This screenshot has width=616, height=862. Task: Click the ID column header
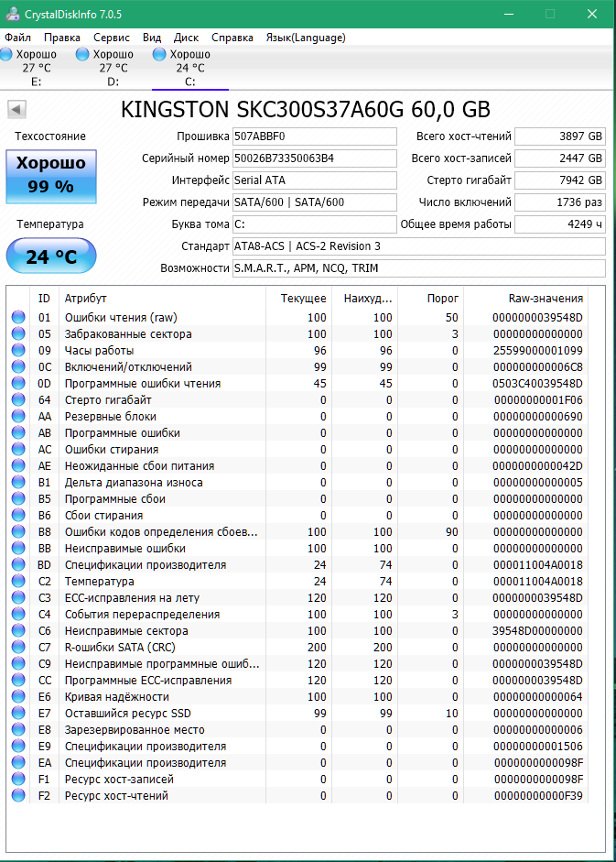coord(44,299)
